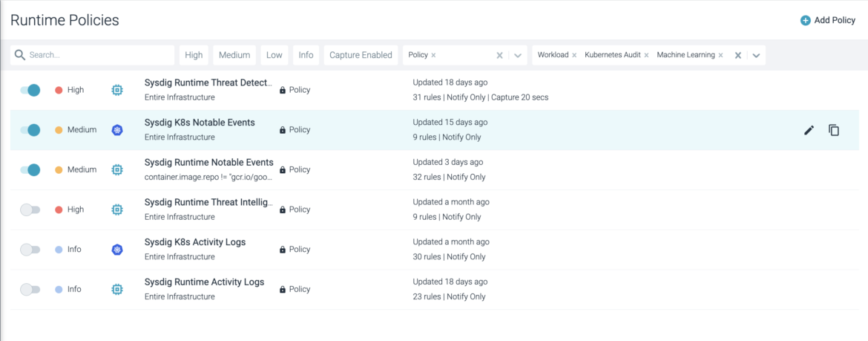Image resolution: width=868 pixels, height=341 pixels.
Task: Disable the Sysdig Runtime Threat Detection policy toggle
Action: pyautogui.click(x=30, y=90)
